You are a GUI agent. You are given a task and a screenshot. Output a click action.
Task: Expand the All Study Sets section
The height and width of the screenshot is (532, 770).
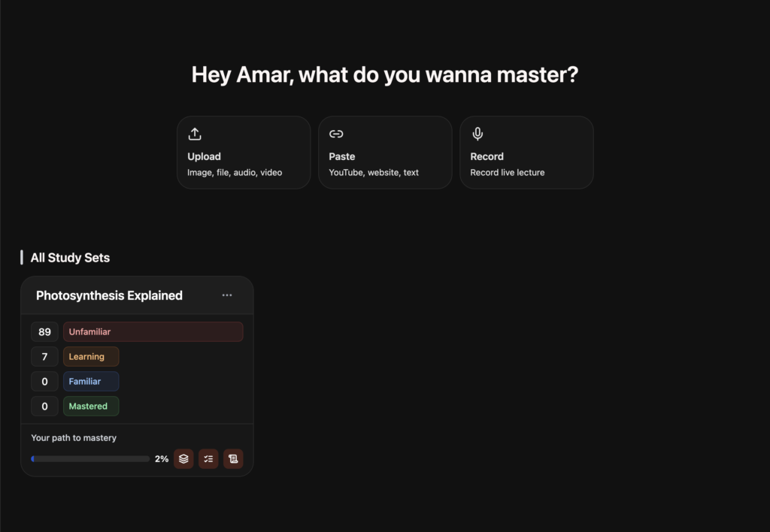tap(69, 257)
